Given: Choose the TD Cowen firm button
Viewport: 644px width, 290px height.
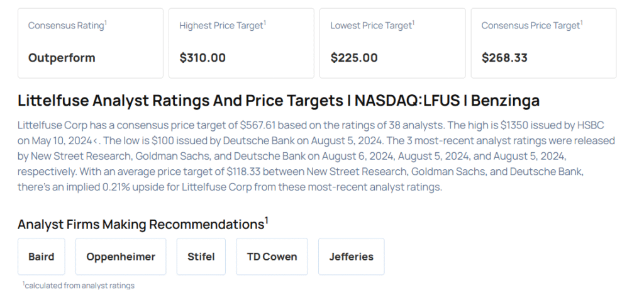Looking at the screenshot, I should (272, 257).
